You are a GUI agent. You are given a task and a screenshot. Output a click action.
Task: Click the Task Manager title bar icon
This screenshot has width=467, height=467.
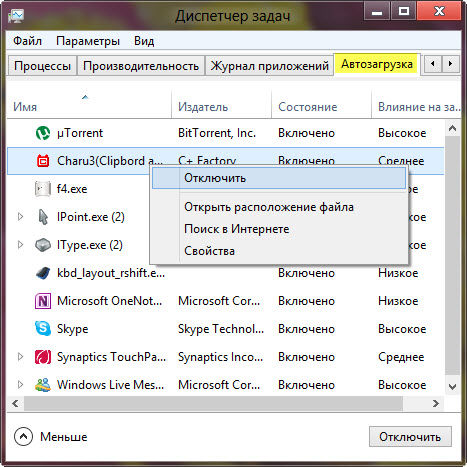[x=16, y=16]
